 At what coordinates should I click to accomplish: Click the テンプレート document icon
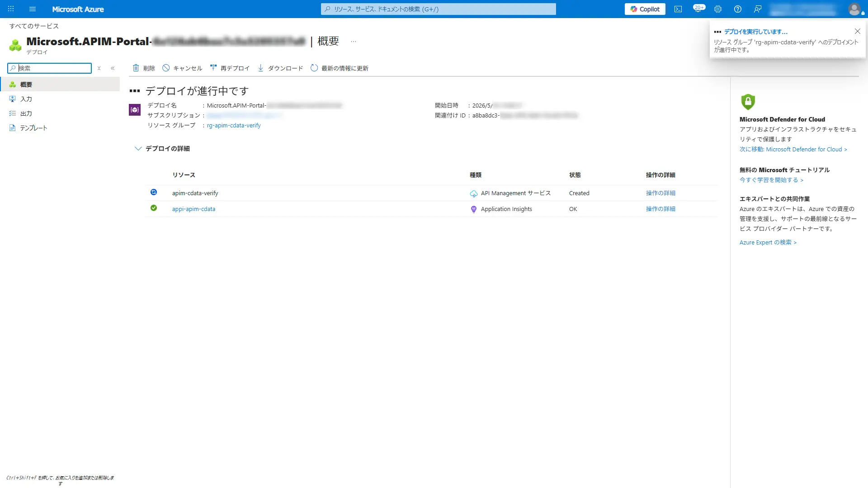point(13,128)
